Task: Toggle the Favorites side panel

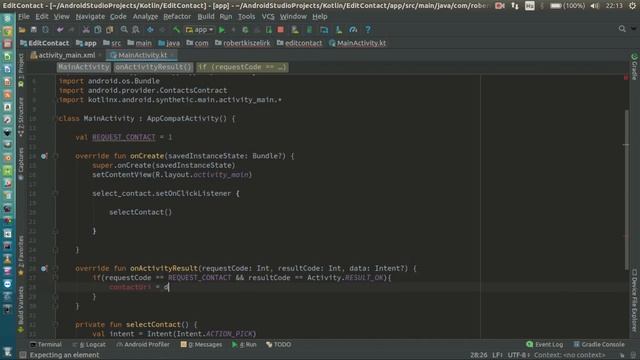Action: tap(21, 256)
